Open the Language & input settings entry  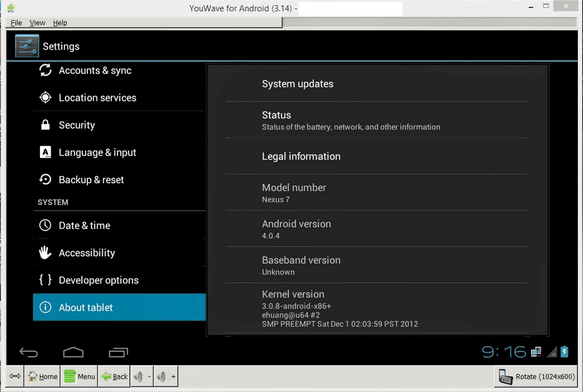pos(120,152)
